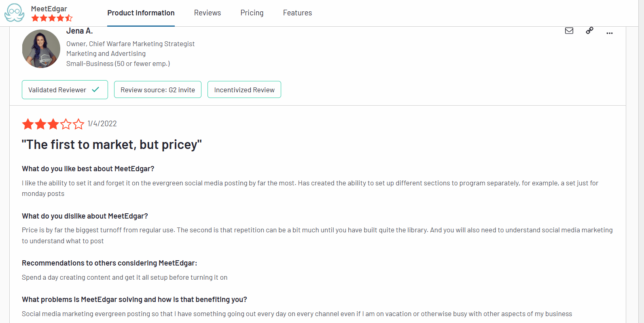
Task: Click the Validated Reviewer checkmark icon
Action: point(95,89)
